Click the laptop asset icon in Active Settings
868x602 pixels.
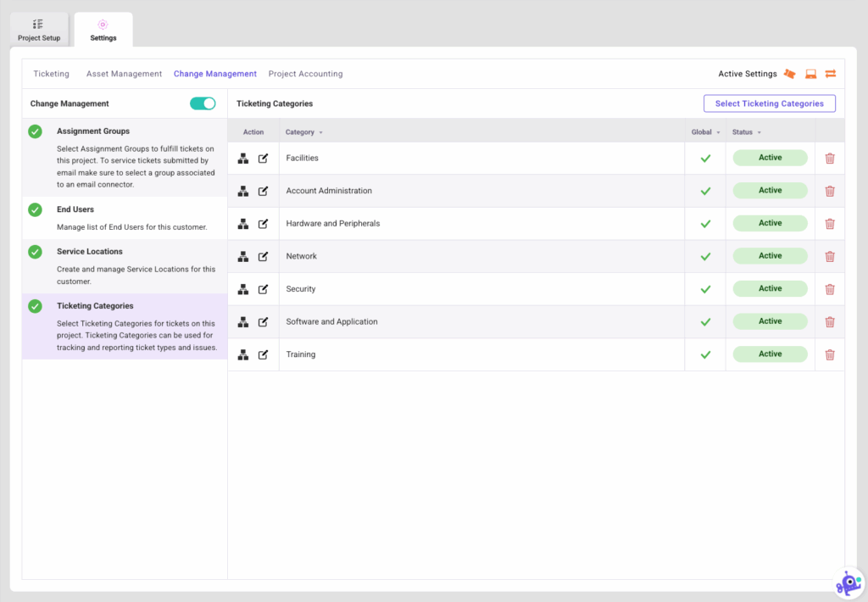(x=810, y=74)
